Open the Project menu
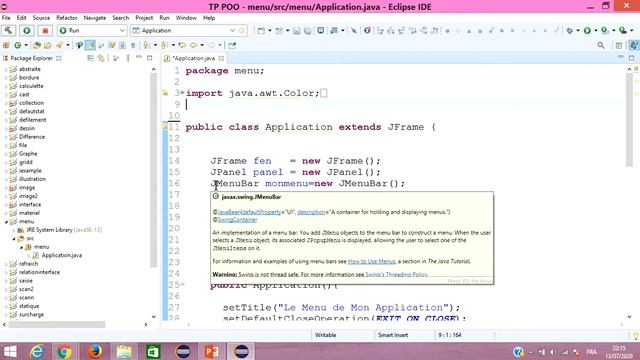The width and height of the screenshot is (640, 360). [x=144, y=18]
